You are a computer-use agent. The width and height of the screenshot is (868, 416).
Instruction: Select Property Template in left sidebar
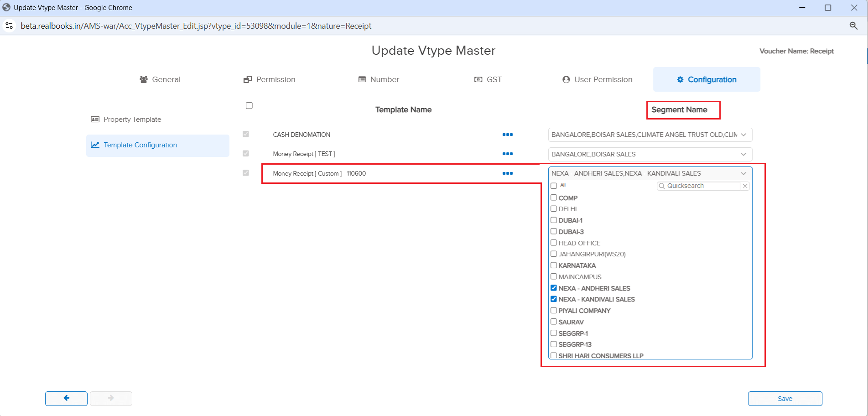(x=132, y=120)
